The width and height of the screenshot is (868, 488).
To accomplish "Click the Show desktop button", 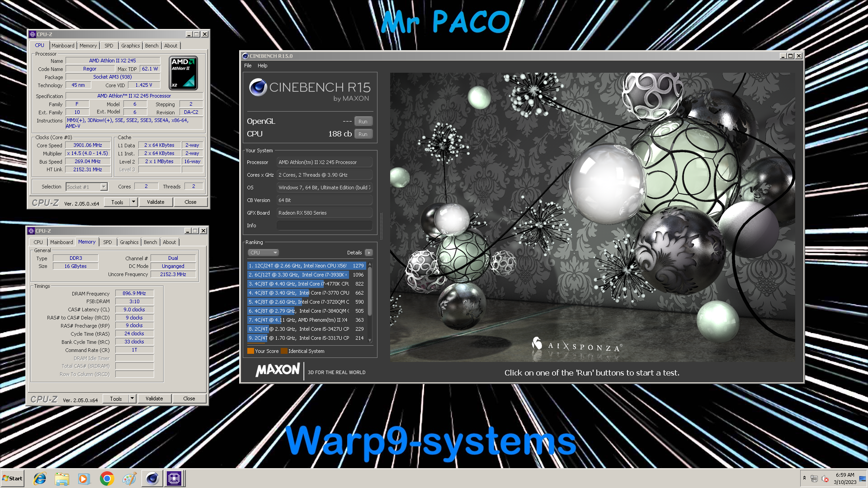I will (x=863, y=479).
